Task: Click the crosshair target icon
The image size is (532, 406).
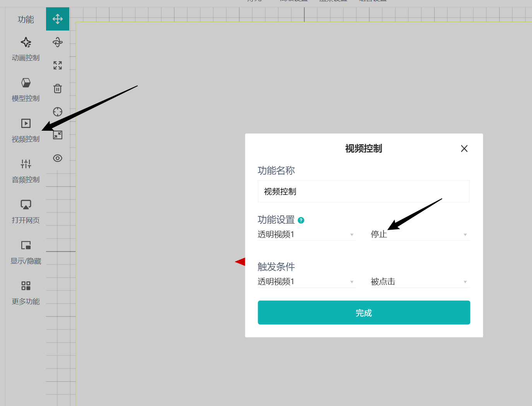Action: (x=58, y=112)
